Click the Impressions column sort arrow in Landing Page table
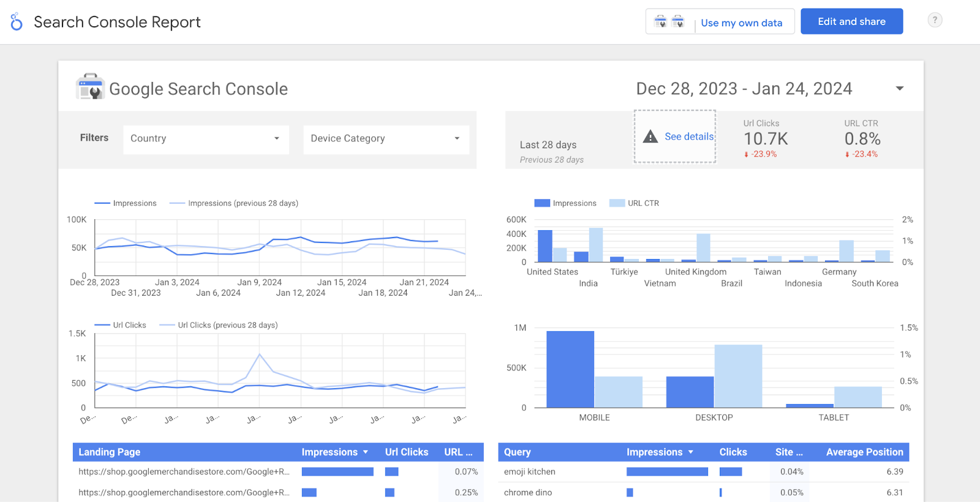This screenshot has width=980, height=502. (x=366, y=452)
